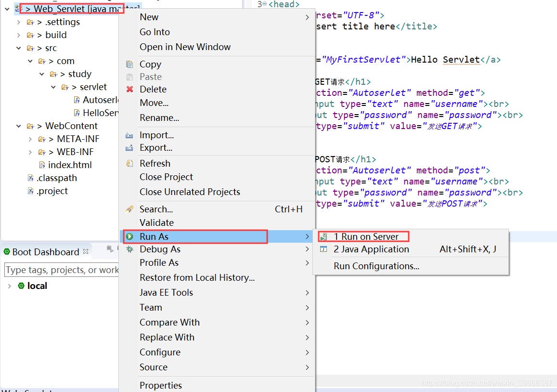Expand the .settings folder

(x=18, y=22)
